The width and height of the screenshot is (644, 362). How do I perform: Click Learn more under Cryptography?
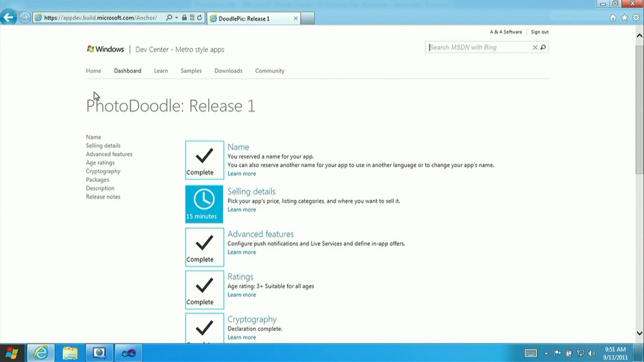click(x=242, y=338)
